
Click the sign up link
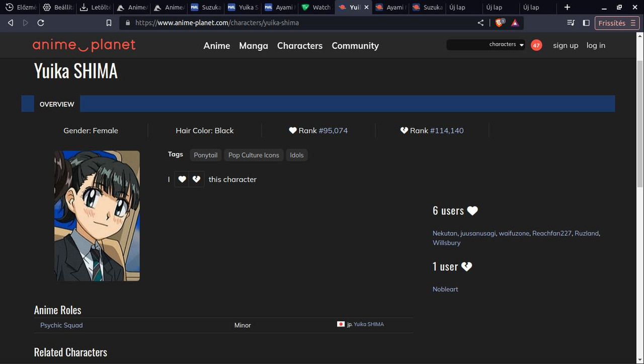[x=566, y=45]
